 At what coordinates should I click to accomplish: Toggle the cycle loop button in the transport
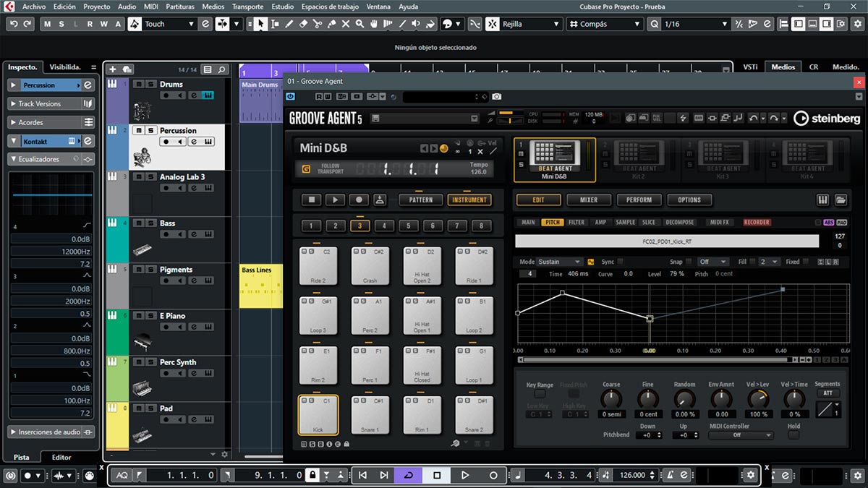click(409, 475)
